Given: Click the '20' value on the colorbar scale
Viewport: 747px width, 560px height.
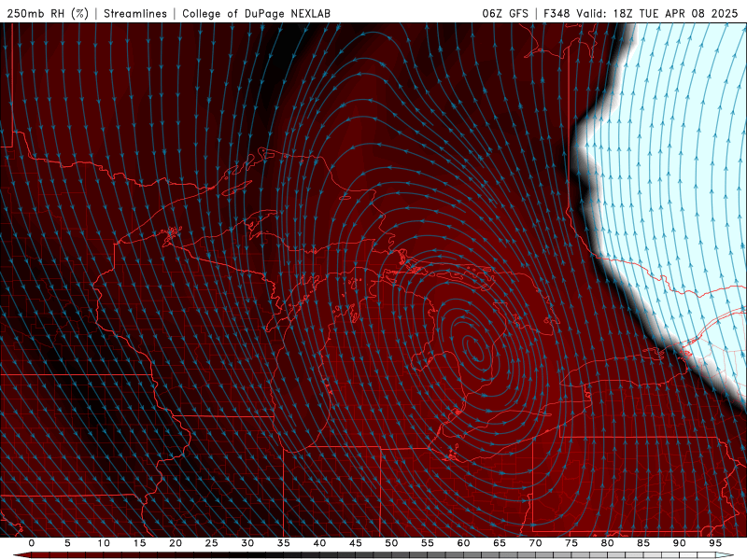Looking at the screenshot, I should [x=176, y=543].
